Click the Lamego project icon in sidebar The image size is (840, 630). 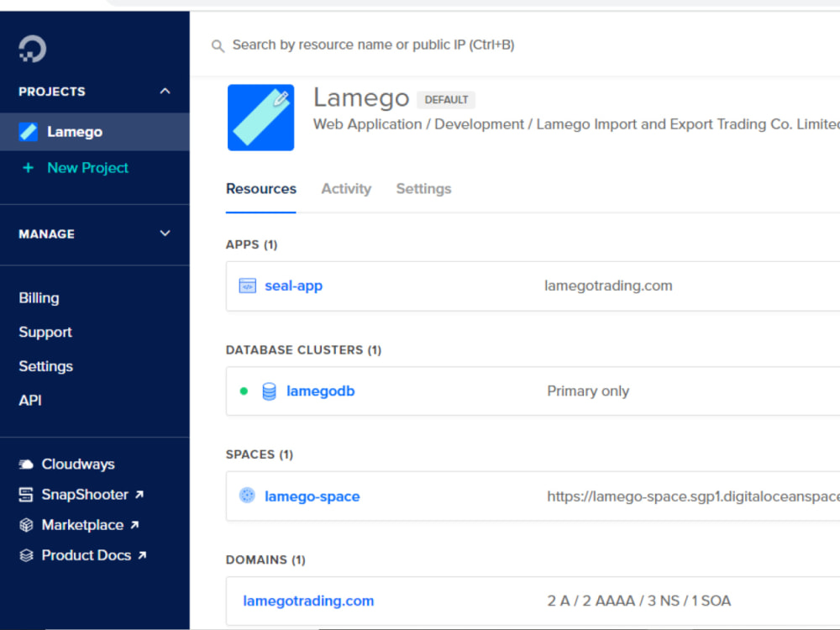pyautogui.click(x=28, y=132)
